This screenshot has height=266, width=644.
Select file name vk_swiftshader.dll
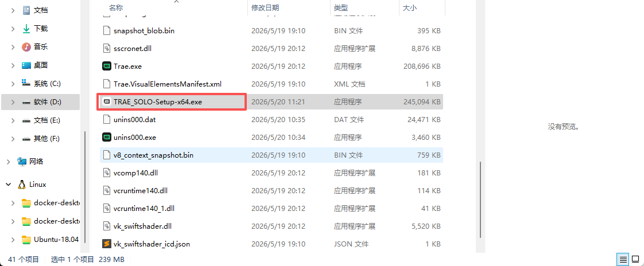(x=142, y=226)
